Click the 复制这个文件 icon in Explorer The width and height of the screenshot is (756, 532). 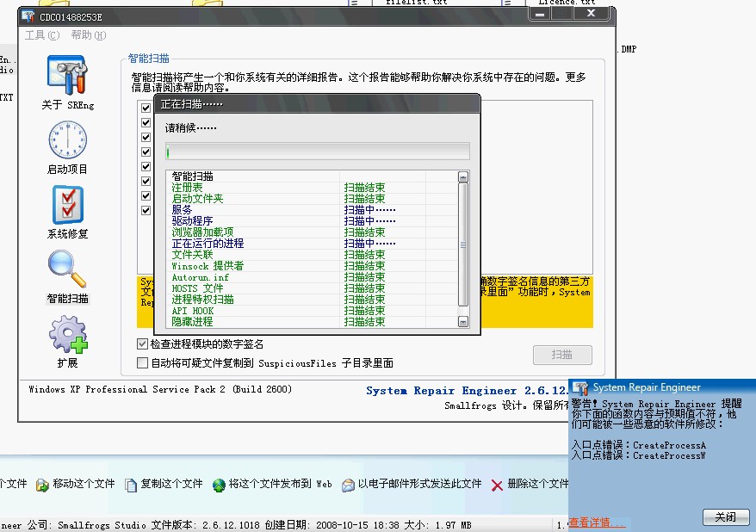click(x=131, y=485)
